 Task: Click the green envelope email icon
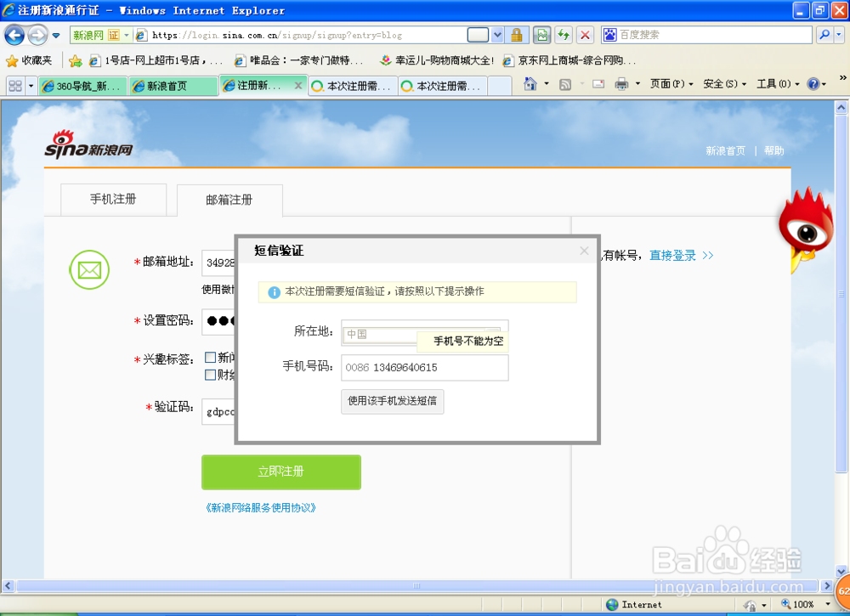tap(89, 270)
